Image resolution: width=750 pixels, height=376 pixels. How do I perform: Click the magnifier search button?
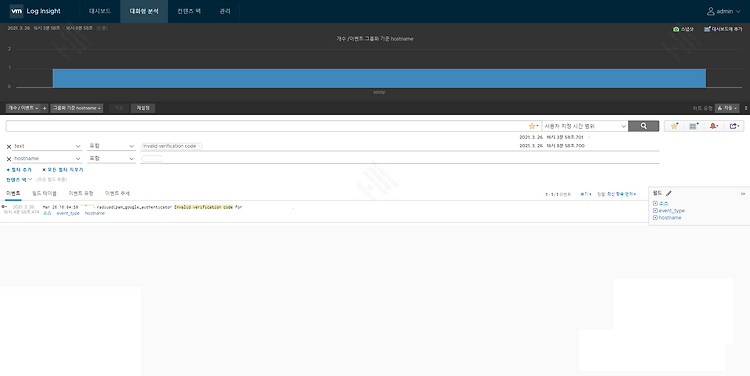643,126
